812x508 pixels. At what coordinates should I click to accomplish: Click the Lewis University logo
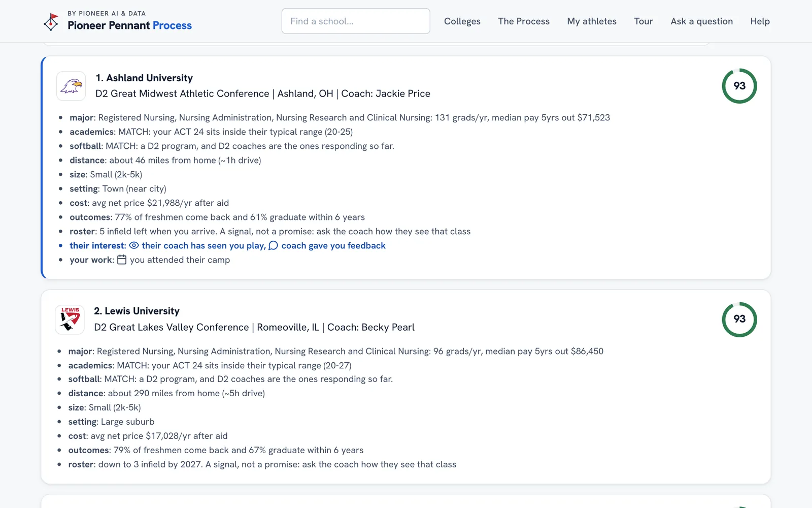(x=70, y=319)
